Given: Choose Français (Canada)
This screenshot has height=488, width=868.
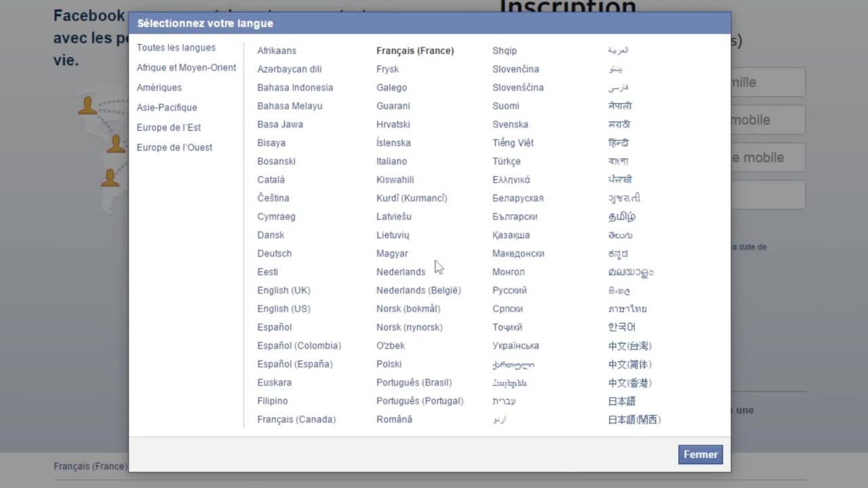Looking at the screenshot, I should click(x=296, y=419).
